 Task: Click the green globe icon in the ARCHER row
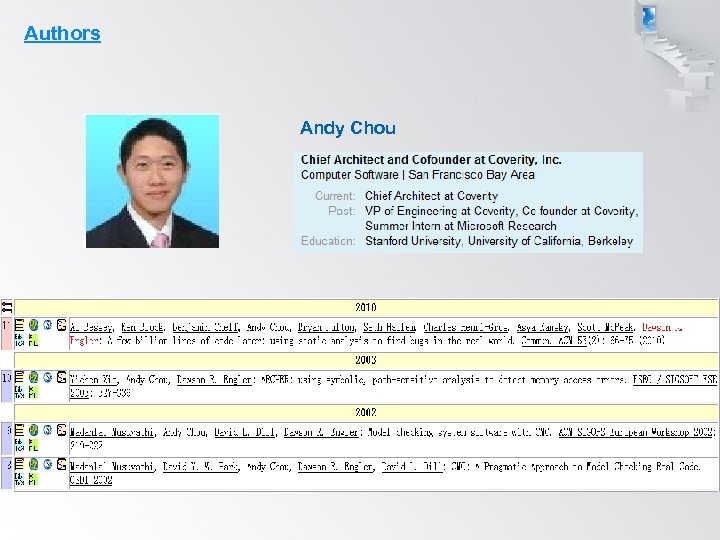(x=33, y=377)
